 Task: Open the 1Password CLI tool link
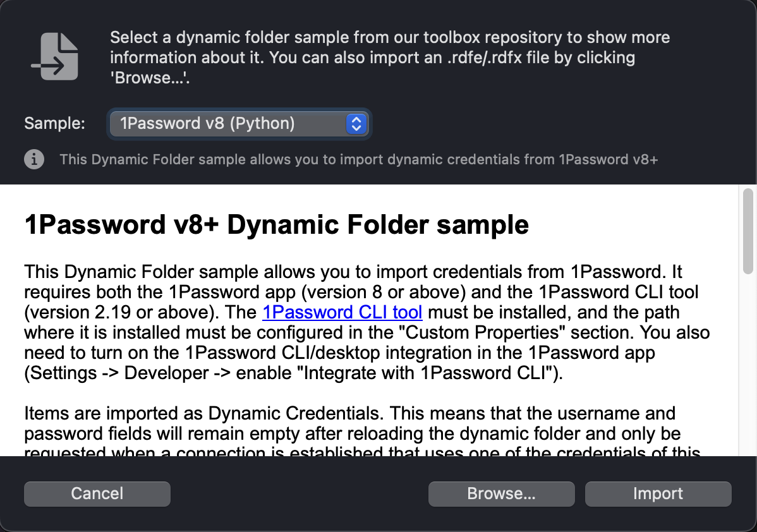coord(342,312)
